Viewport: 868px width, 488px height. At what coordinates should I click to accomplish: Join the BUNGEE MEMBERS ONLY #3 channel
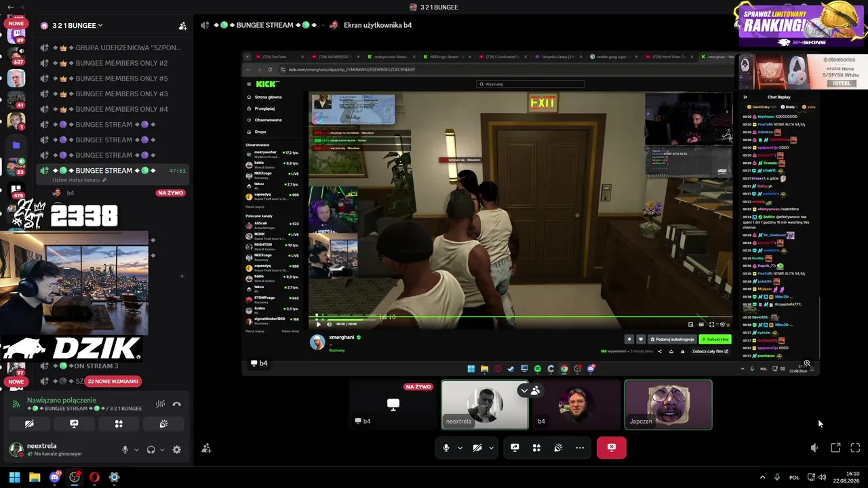111,94
